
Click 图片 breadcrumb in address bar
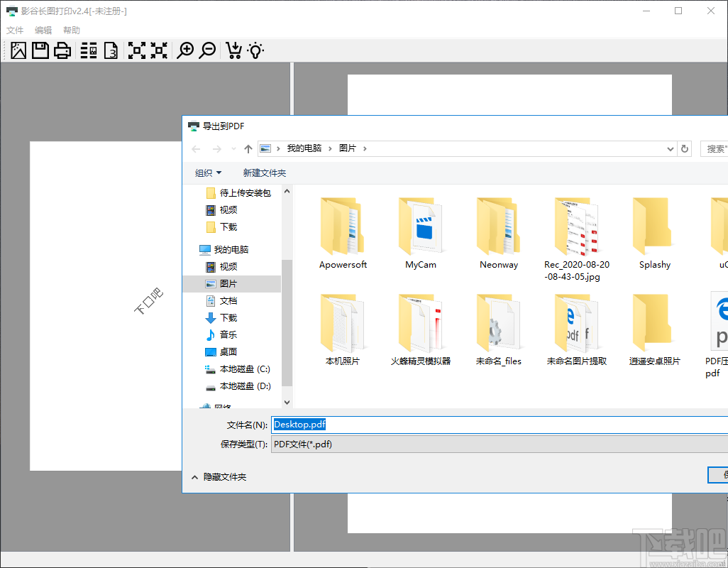click(348, 148)
